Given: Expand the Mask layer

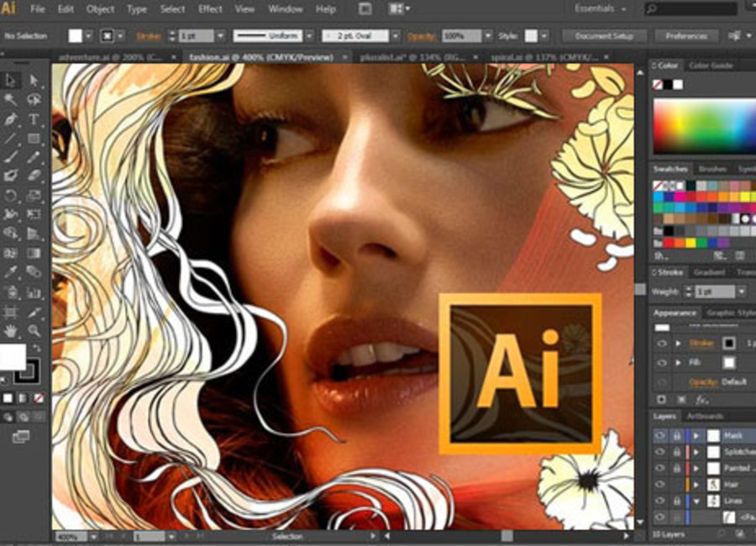Looking at the screenshot, I should [696, 436].
